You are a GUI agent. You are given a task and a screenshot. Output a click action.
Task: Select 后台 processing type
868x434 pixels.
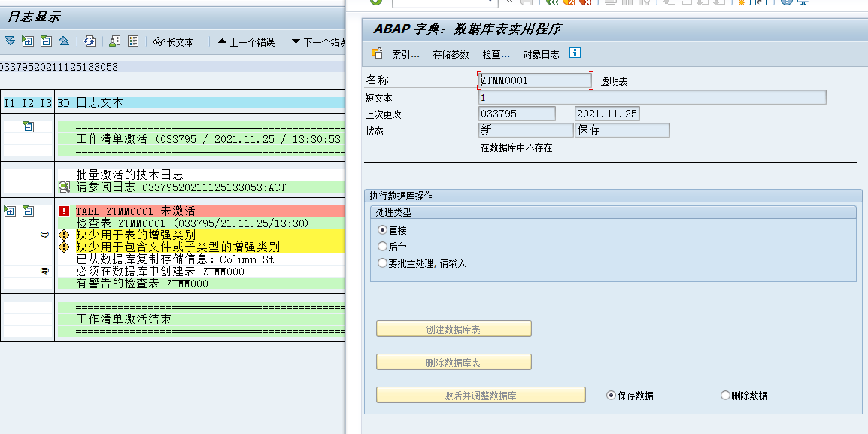point(382,245)
